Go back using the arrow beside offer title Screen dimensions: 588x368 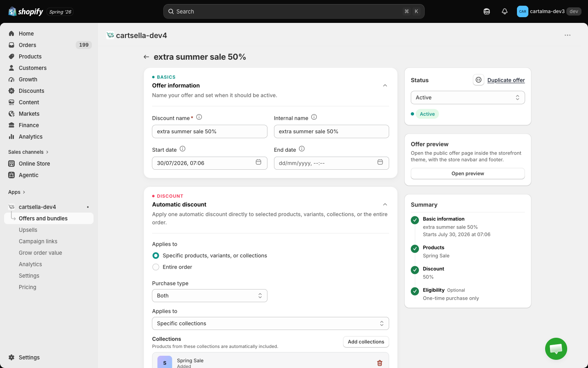pos(146,57)
